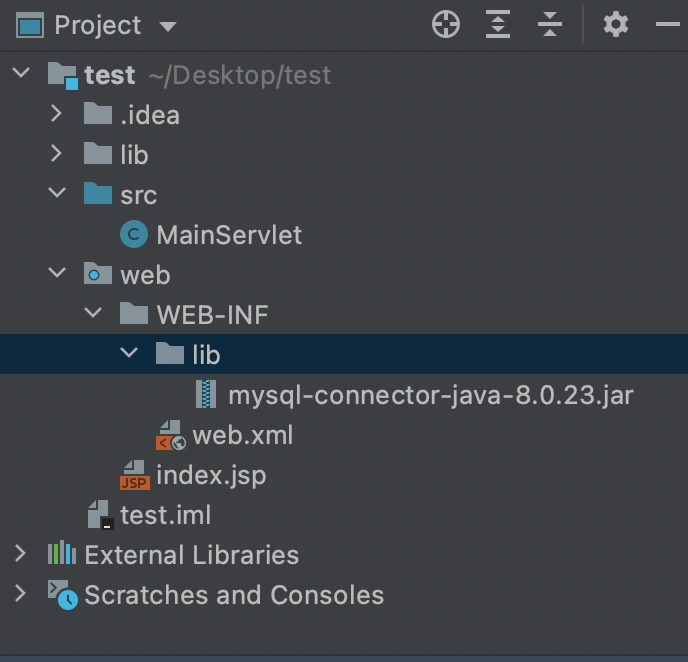Select the index.jsp file name

[x=211, y=476]
